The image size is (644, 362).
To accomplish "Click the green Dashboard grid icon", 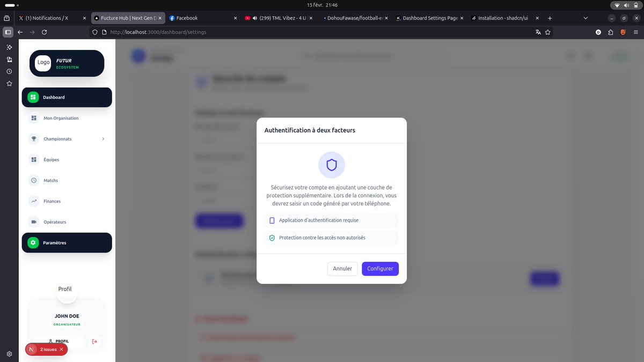I will [33, 97].
